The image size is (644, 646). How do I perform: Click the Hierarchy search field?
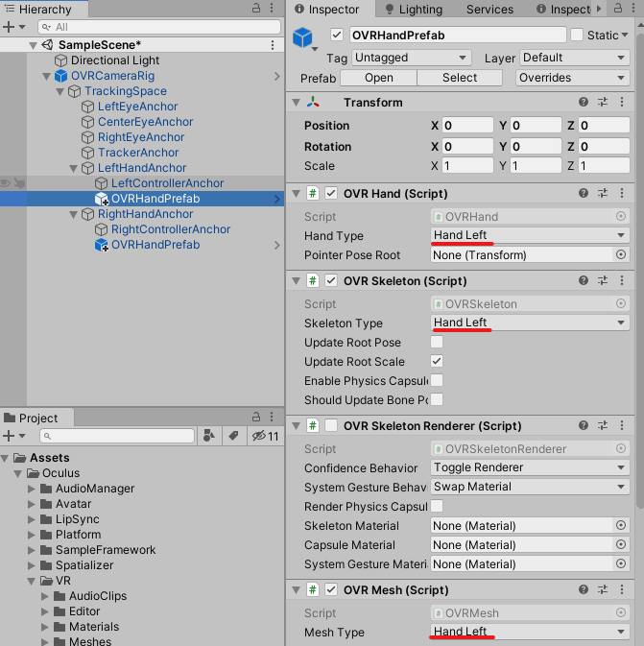point(159,27)
